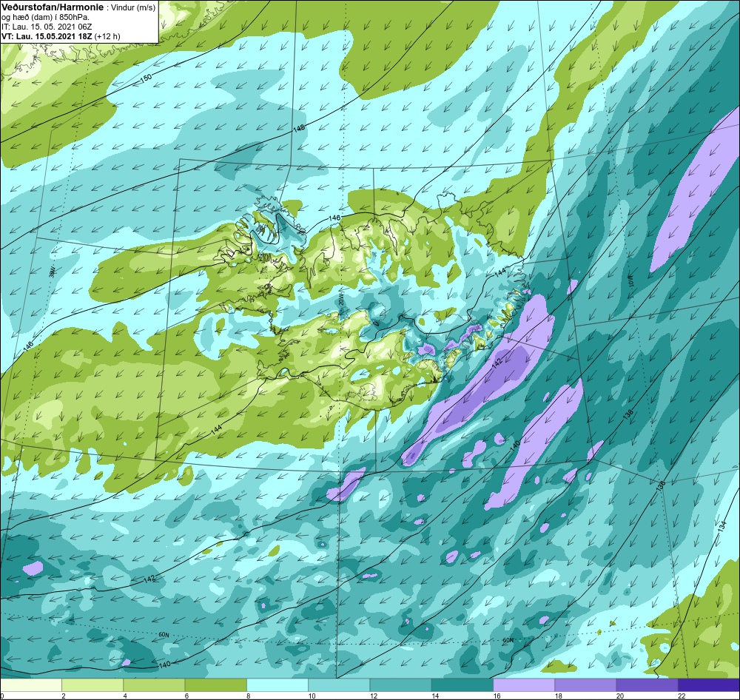Click the 'VT: Lau. 15.05.2021 18Z' valid time line
Image resolution: width=740 pixels, height=700 pixels.
pyautogui.click(x=47, y=36)
